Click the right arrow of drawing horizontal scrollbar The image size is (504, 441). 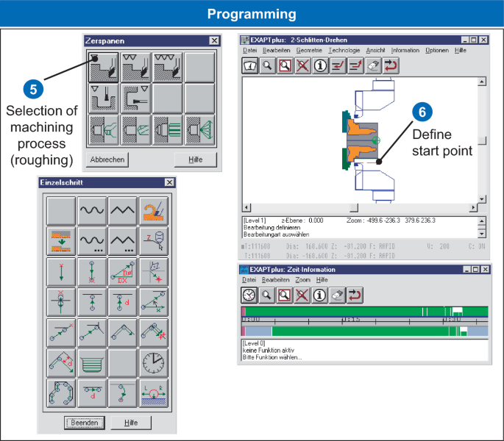pyautogui.click(x=473, y=208)
